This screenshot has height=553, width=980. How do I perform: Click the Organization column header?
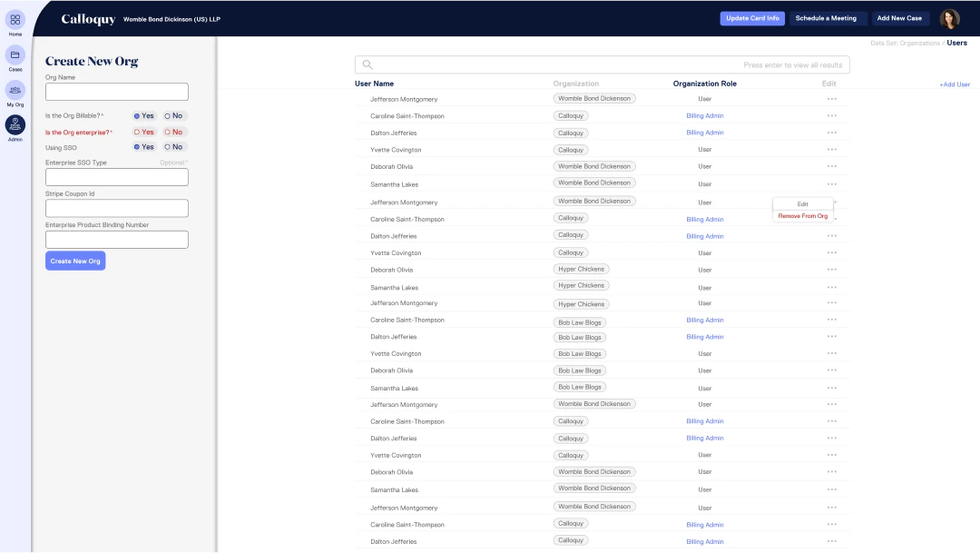tap(575, 84)
